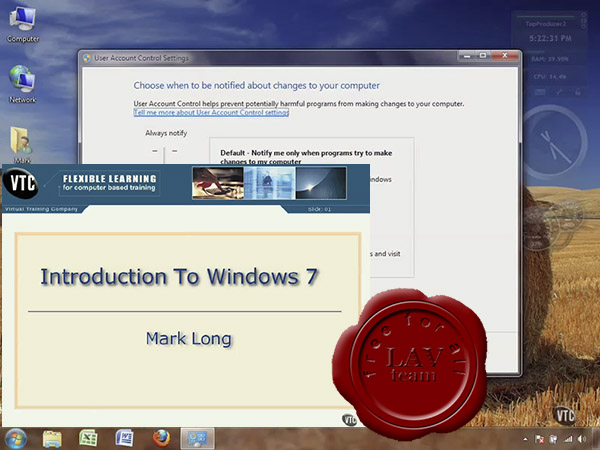Click the power/device tray icon beside the flag
Viewport: 600px width, 450px height.
pos(554,439)
